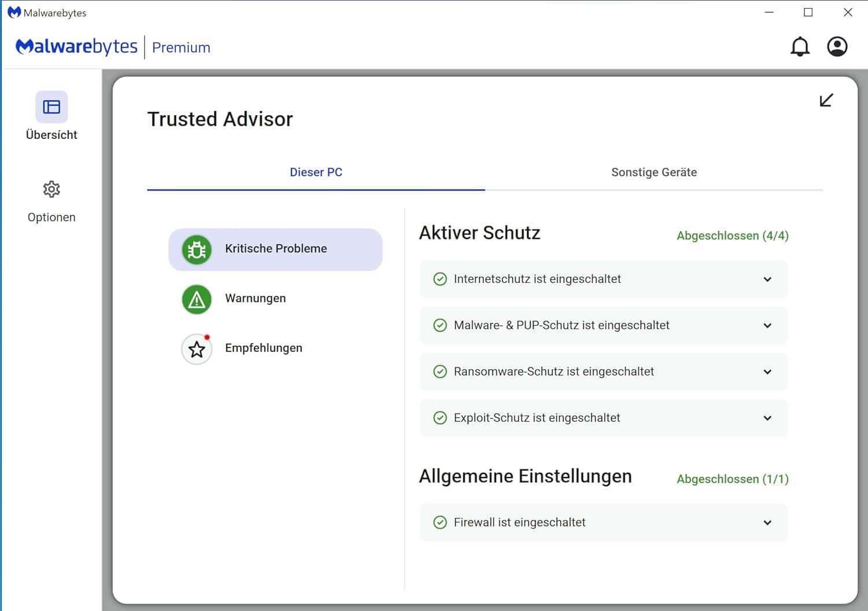Select the Dieser PC tab
This screenshot has width=868, height=611.
point(316,172)
